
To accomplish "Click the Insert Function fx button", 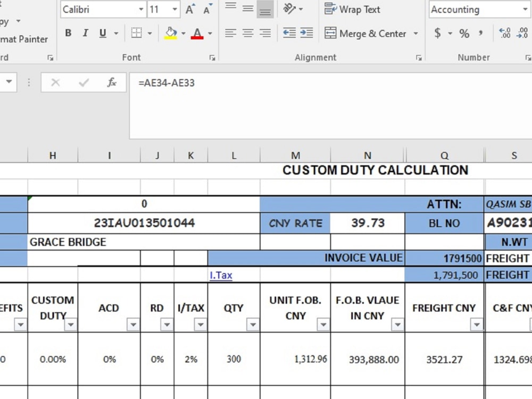I will [x=112, y=82].
